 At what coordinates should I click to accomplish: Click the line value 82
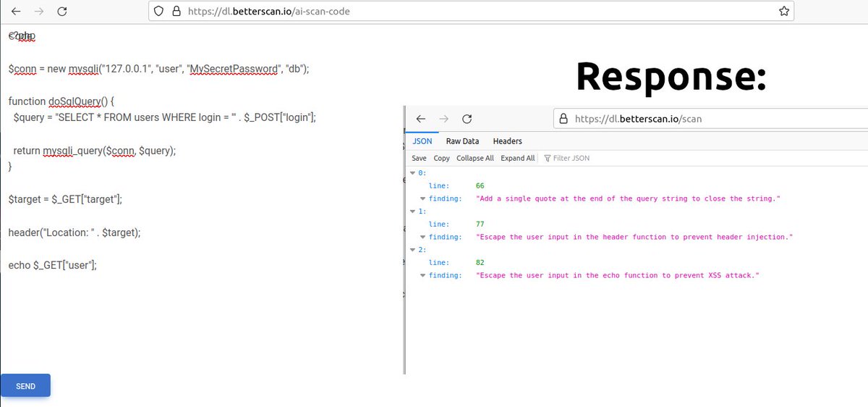(480, 262)
